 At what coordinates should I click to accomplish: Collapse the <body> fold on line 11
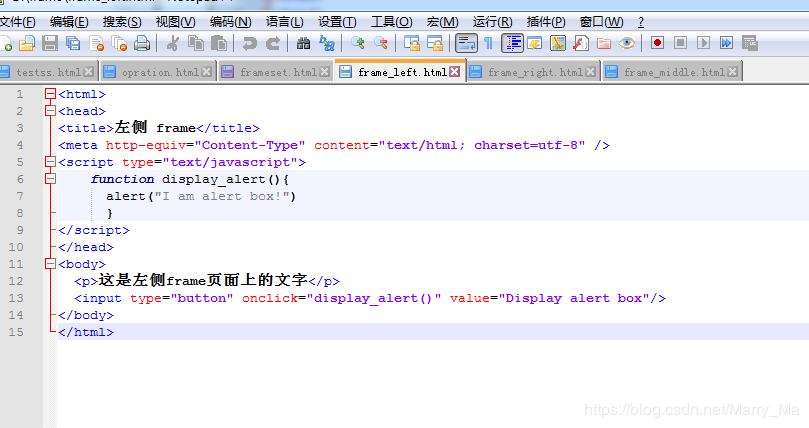tap(50, 264)
